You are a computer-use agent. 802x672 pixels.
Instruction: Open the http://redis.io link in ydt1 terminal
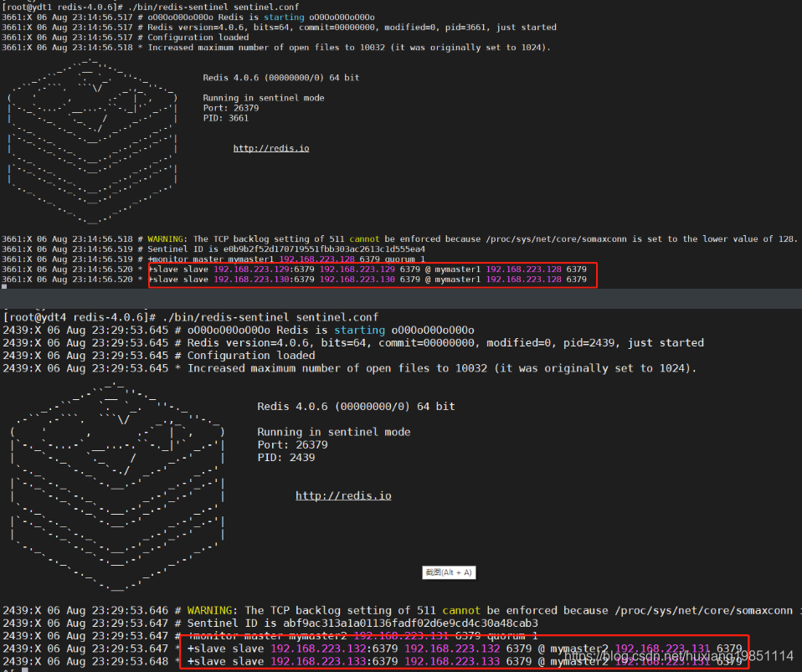click(x=271, y=148)
